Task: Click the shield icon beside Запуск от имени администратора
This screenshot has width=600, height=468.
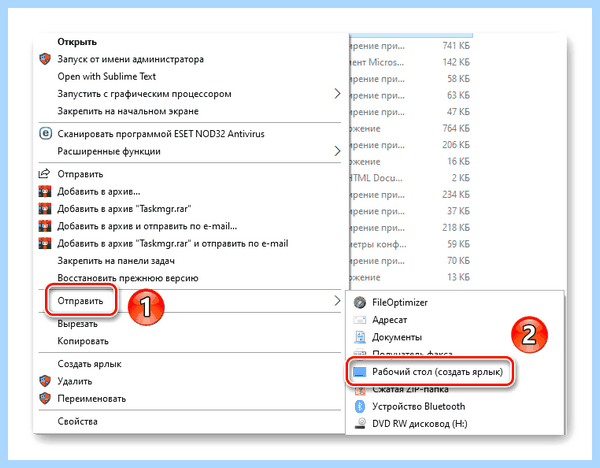Action: click(x=45, y=59)
